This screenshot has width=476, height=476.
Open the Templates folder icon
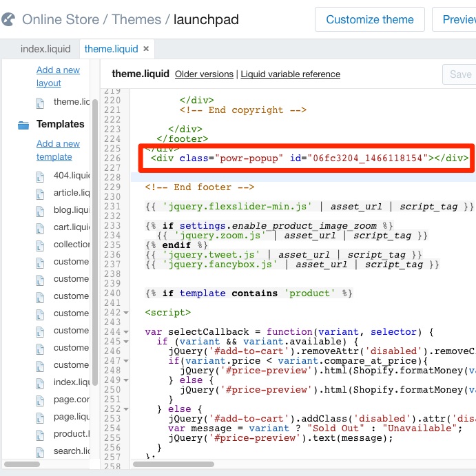23,125
